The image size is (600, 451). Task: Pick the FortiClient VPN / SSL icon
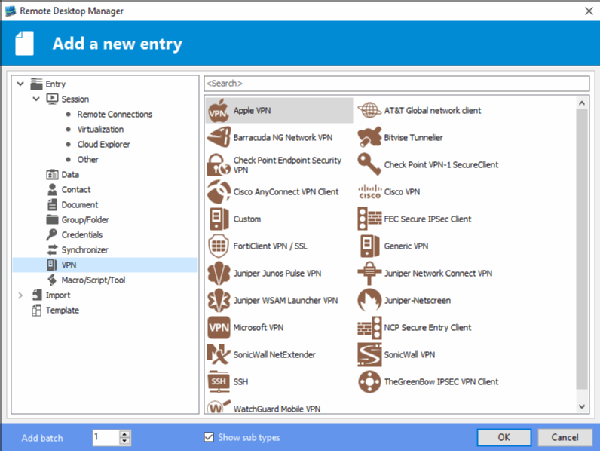tap(218, 246)
